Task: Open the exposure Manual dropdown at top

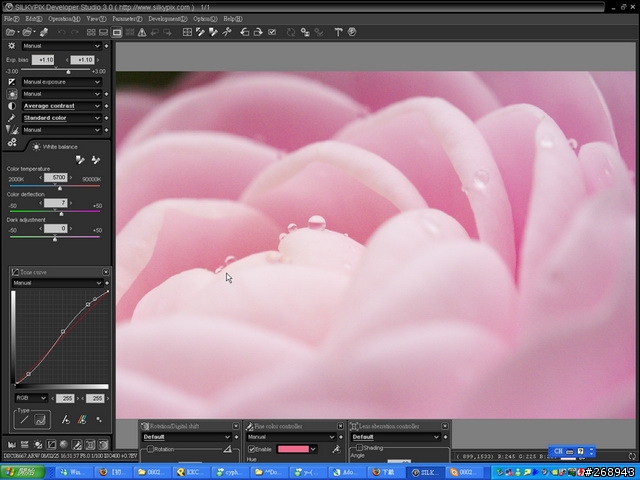Action: coord(61,46)
